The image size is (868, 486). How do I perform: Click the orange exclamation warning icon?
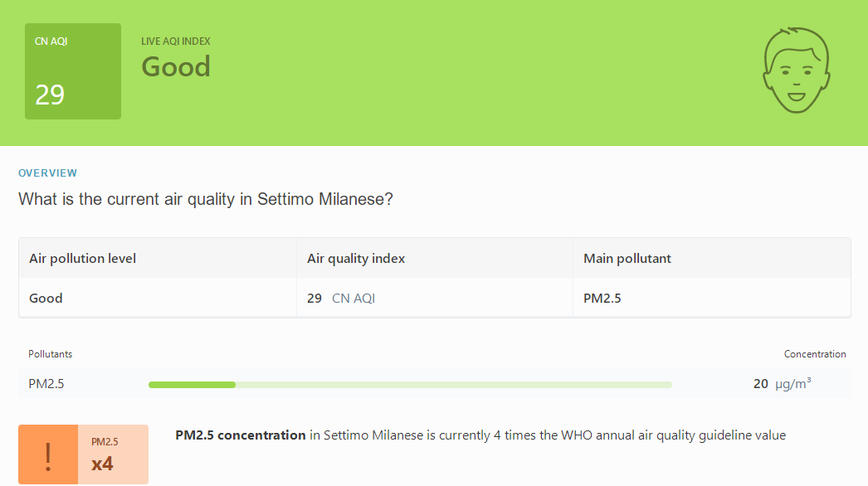(48, 454)
